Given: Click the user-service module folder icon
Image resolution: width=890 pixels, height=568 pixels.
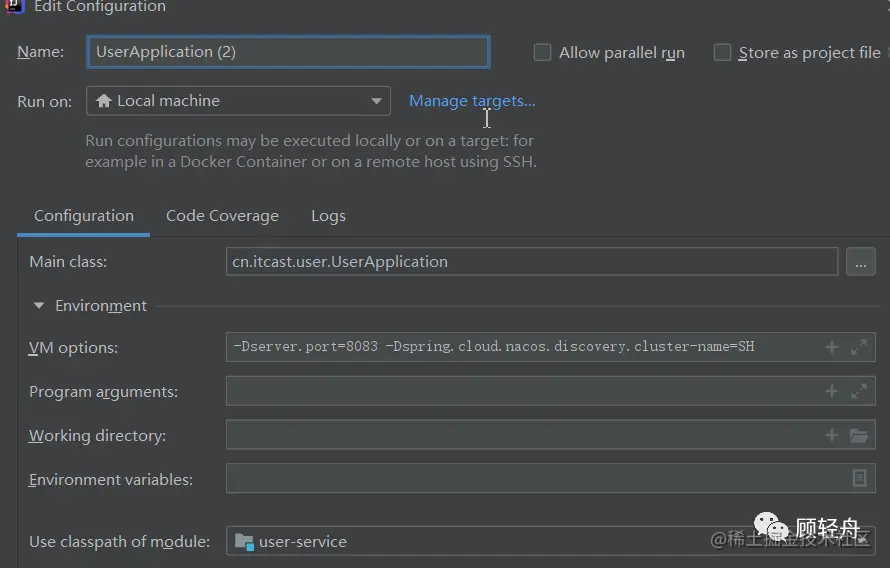Looking at the screenshot, I should [244, 542].
